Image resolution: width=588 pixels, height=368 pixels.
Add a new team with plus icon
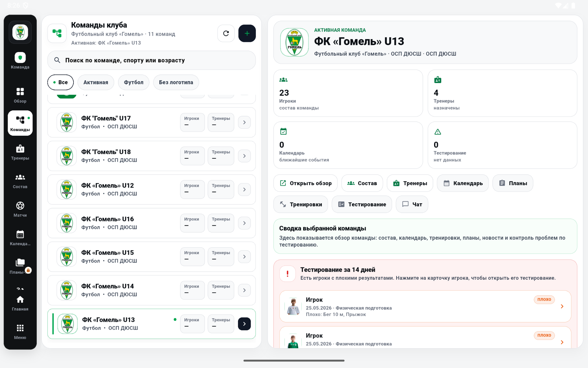pos(247,33)
